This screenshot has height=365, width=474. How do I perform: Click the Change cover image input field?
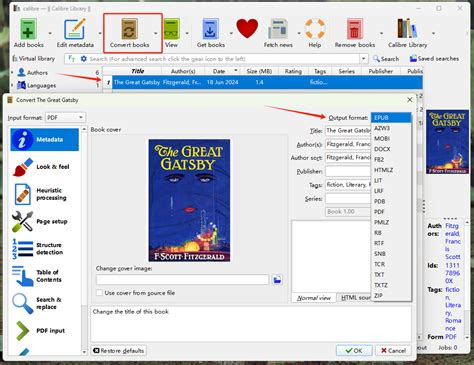[x=182, y=280]
